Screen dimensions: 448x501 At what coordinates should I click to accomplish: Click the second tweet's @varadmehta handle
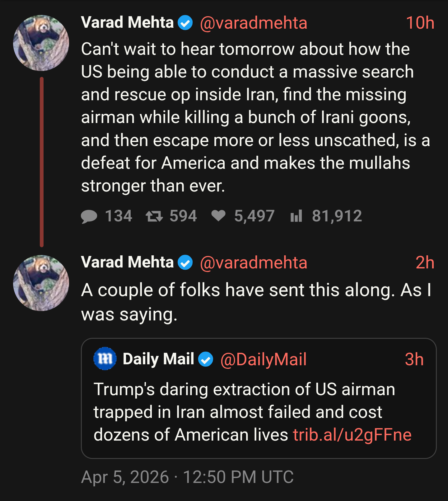(x=254, y=263)
